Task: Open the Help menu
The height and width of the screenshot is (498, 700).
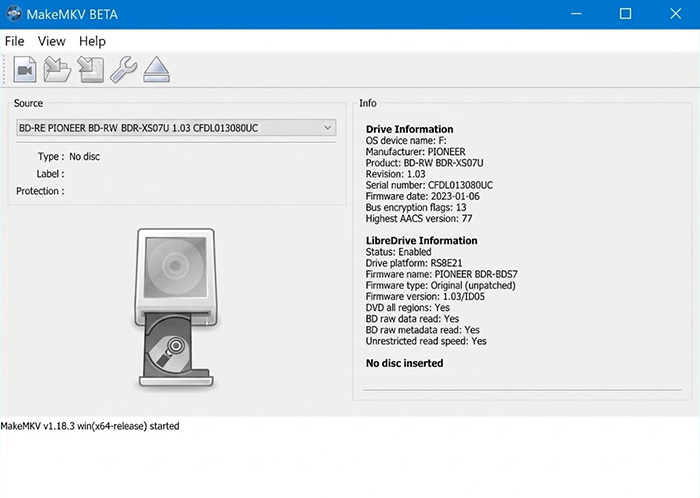Action: pyautogui.click(x=92, y=41)
